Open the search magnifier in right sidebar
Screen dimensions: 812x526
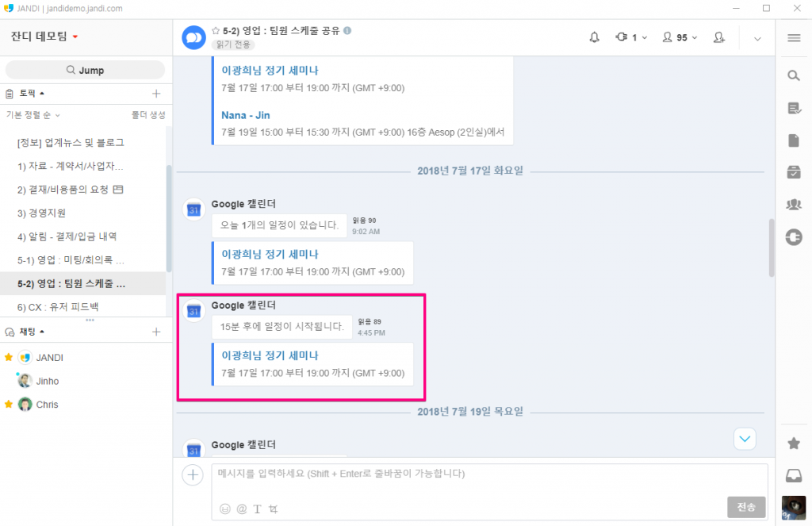(793, 75)
